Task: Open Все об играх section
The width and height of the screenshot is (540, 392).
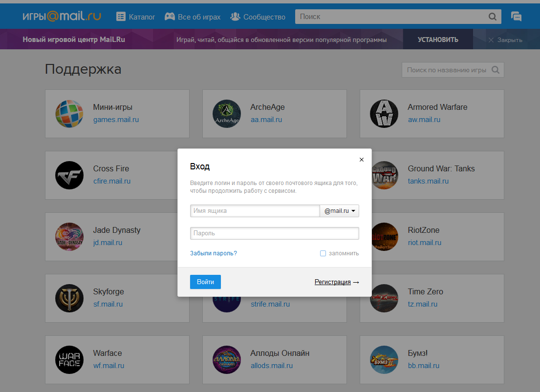Action: [193, 17]
